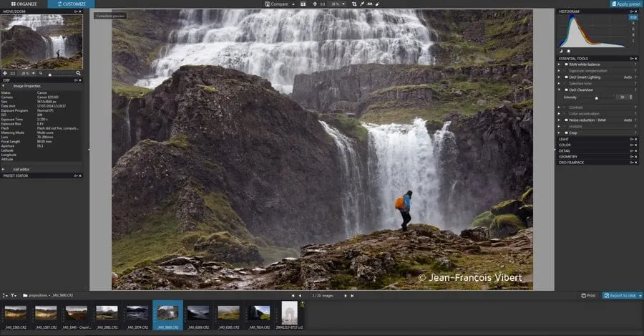Adjust the ClearView Intensity slider
644x336 pixels.
[x=596, y=97]
